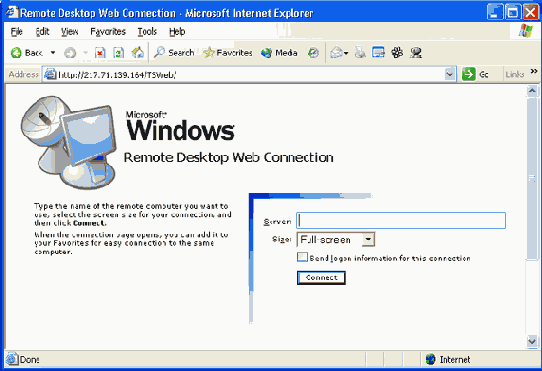Click the satellite dish and monitor graphic
The width and height of the screenshot is (542, 371).
click(68, 142)
